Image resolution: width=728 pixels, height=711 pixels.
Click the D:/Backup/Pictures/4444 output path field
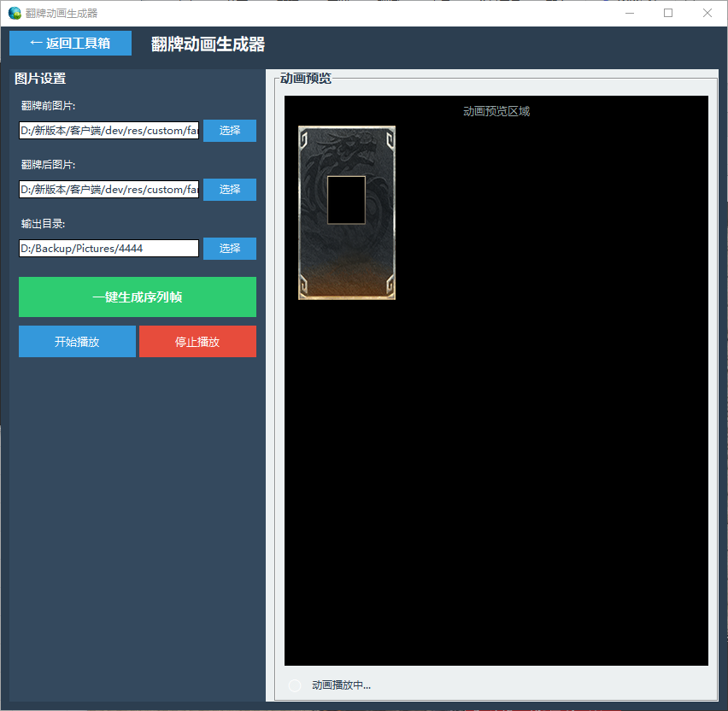point(109,248)
